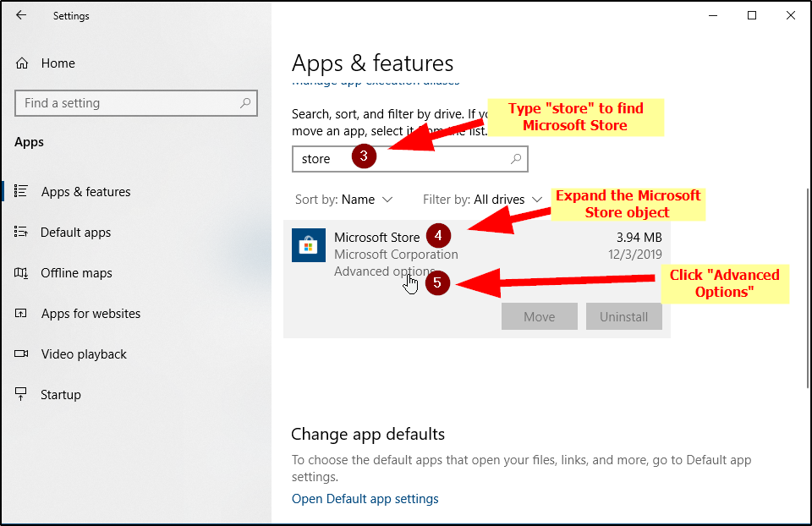The image size is (812, 526).
Task: Click the 3.94 MB size value
Action: (639, 237)
